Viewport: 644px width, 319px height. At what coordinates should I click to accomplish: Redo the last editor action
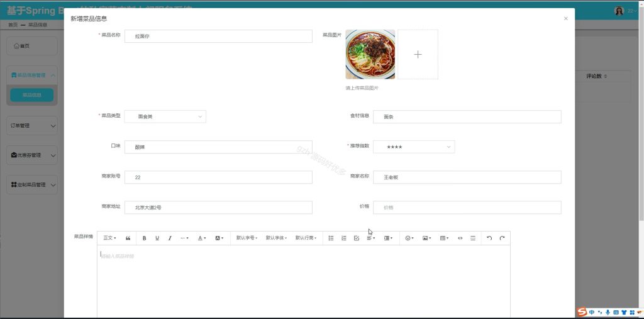pos(502,238)
